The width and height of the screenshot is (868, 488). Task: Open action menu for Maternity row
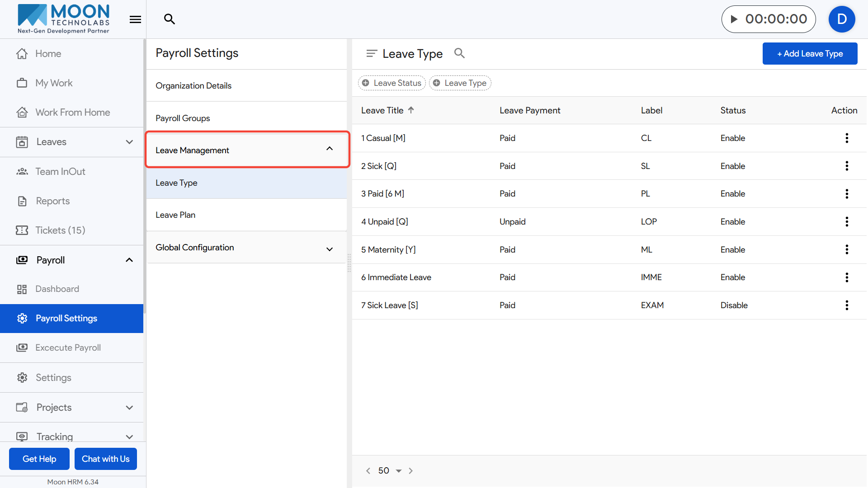846,250
